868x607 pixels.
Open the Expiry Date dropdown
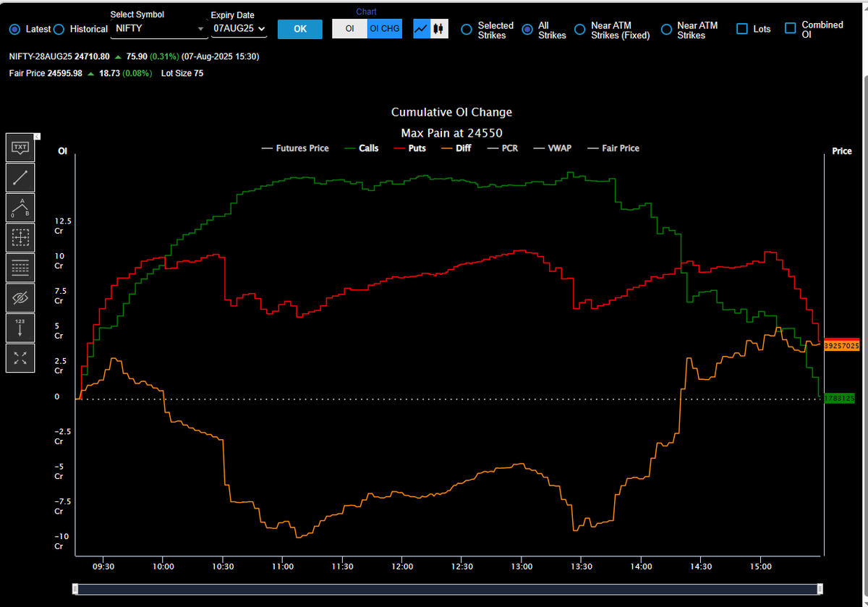click(239, 30)
